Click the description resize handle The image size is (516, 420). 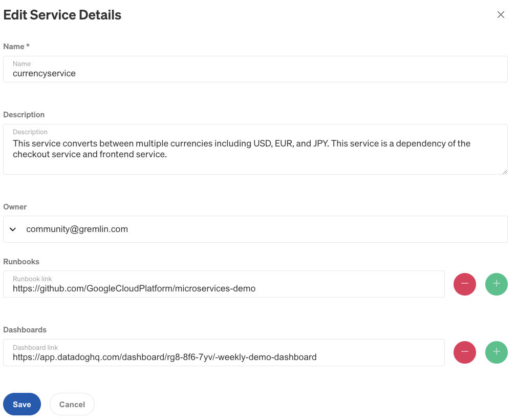[505, 172]
